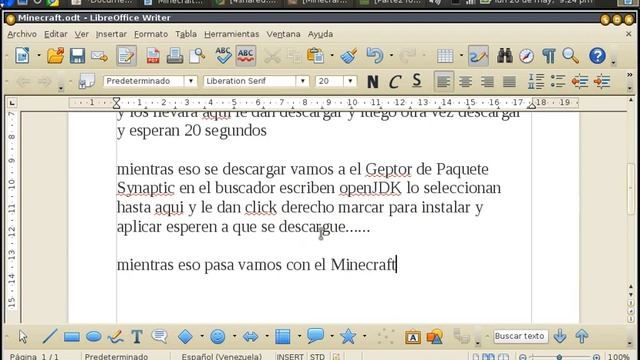Decrease paragraph indent

pos(580,81)
